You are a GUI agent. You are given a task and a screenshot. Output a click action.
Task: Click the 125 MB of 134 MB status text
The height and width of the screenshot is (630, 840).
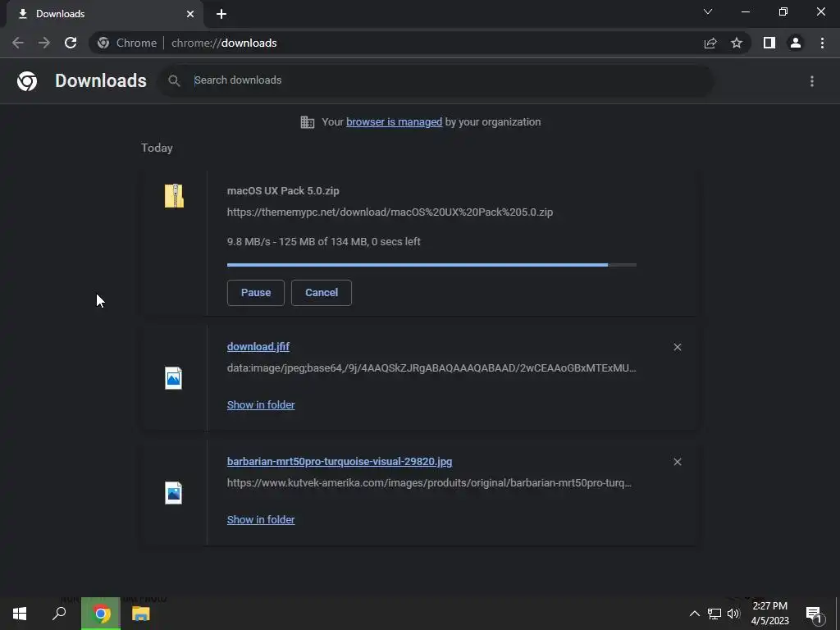[x=323, y=242]
